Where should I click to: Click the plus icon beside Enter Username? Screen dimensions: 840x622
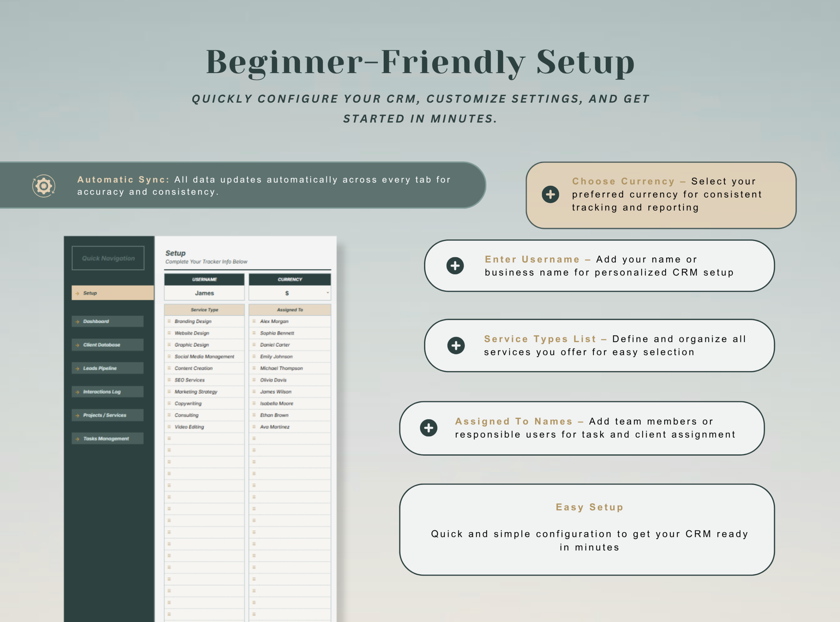[x=455, y=266]
